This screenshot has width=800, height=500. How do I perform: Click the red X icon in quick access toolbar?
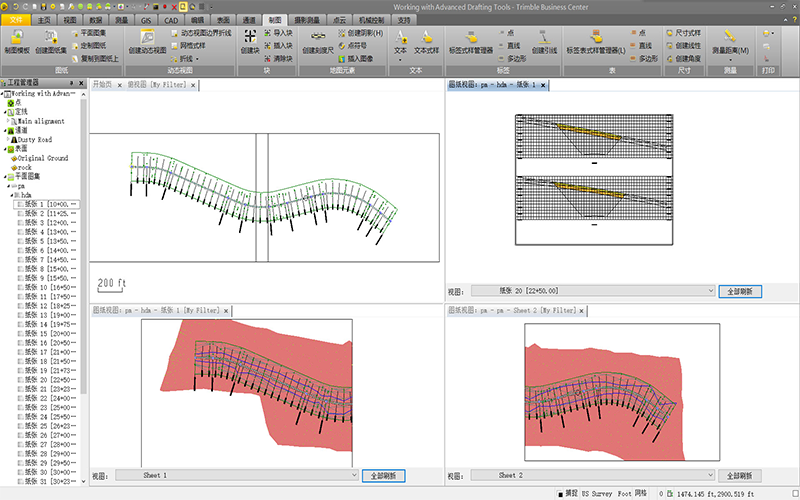click(x=174, y=7)
